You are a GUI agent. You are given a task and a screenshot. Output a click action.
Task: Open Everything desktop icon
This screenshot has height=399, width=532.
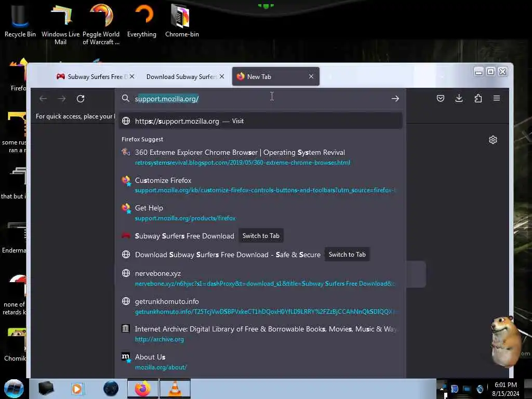[x=142, y=20]
